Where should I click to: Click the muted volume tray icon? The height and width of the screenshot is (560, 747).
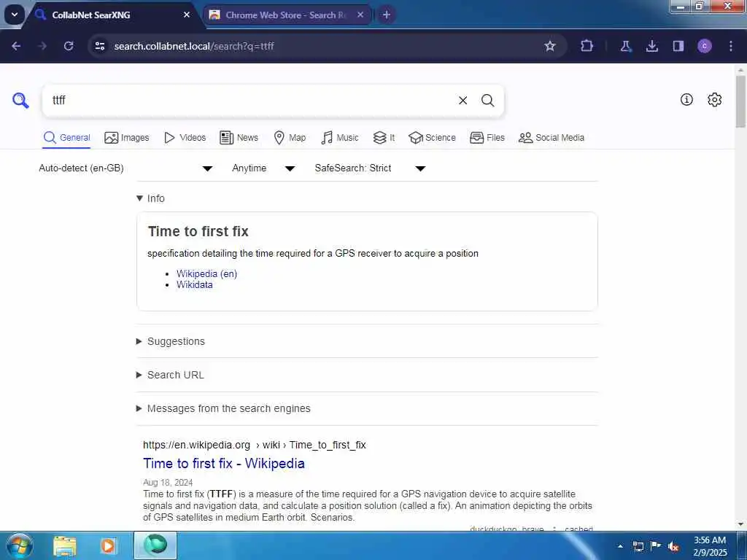tap(673, 547)
